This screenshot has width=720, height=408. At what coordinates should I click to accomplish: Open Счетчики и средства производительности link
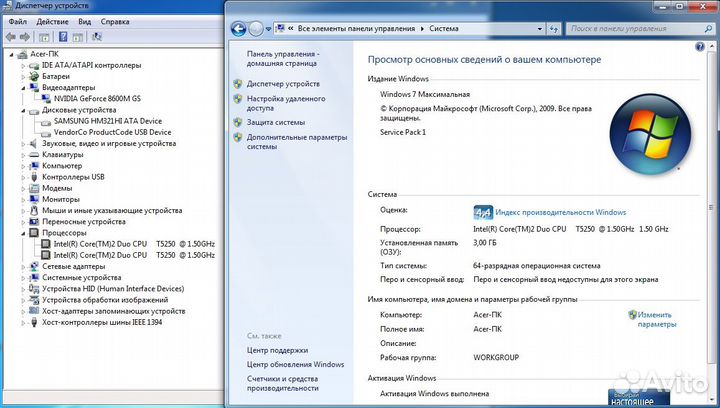(x=282, y=383)
